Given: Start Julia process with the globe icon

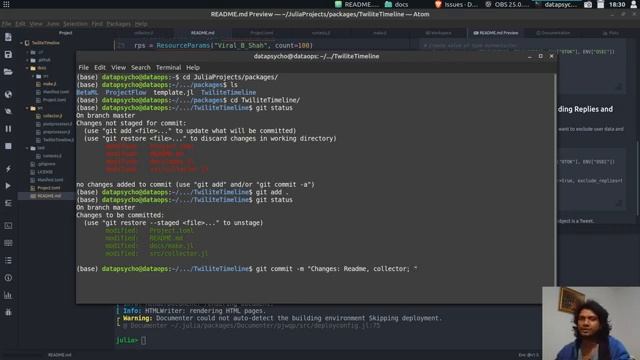Looking at the screenshot, I should click(x=8, y=94).
